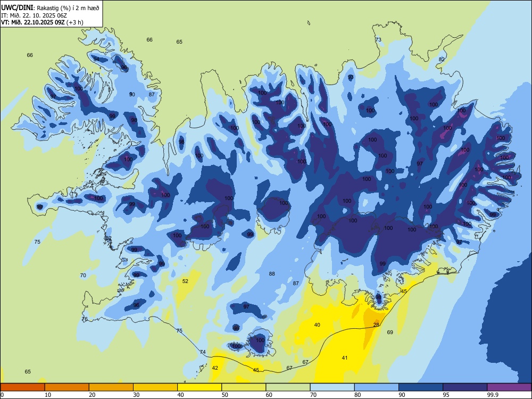Click the 28 humidity value on the map
Viewport: 532px width, 399px height.
[376, 325]
